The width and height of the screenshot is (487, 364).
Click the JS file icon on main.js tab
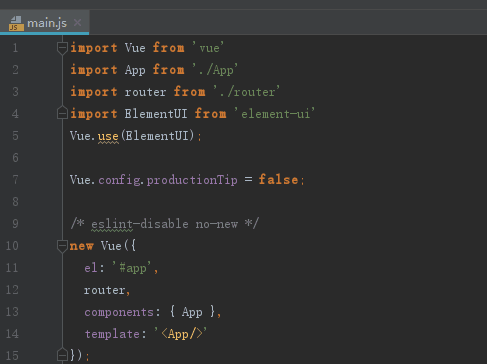tap(16, 23)
